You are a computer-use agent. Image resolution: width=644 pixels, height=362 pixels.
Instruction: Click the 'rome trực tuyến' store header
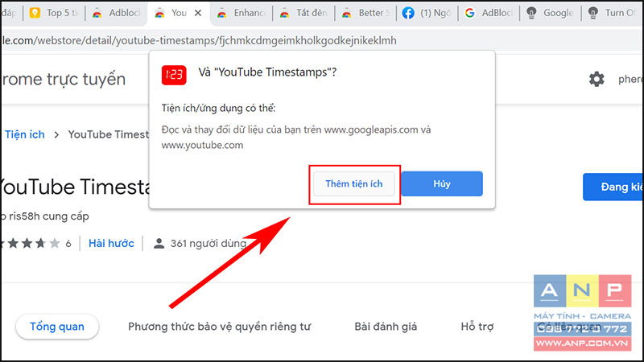pyautogui.click(x=64, y=79)
